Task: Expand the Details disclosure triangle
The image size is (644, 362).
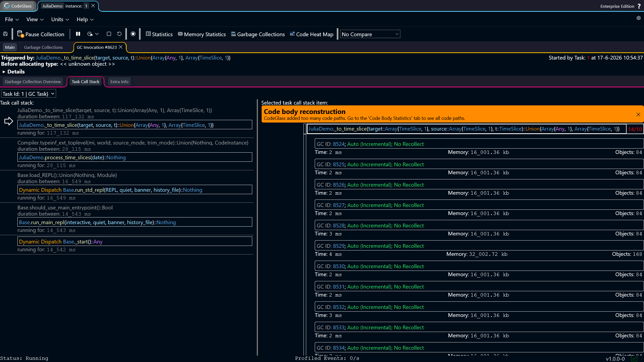Action: pyautogui.click(x=4, y=72)
